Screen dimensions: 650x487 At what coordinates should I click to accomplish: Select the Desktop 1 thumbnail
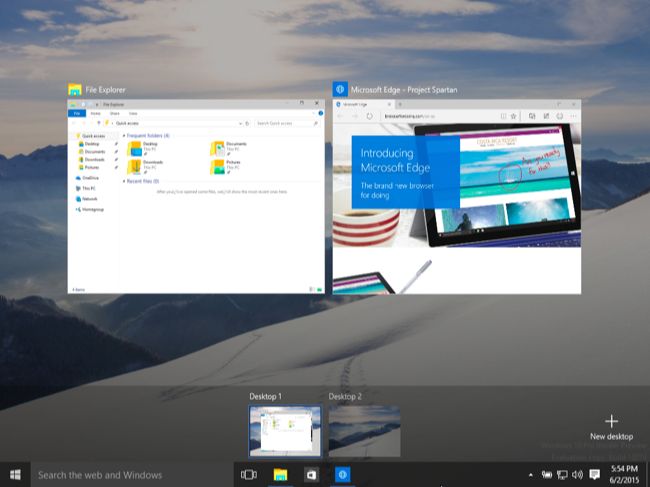pyautogui.click(x=285, y=431)
